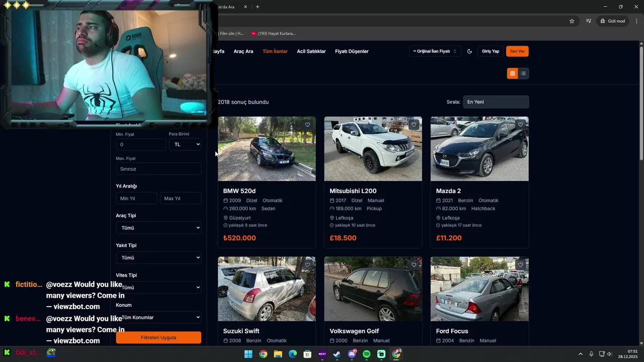Screen dimensions: 644x362
Task: Open Microsoft Edge from the taskbar
Action: coord(293,354)
